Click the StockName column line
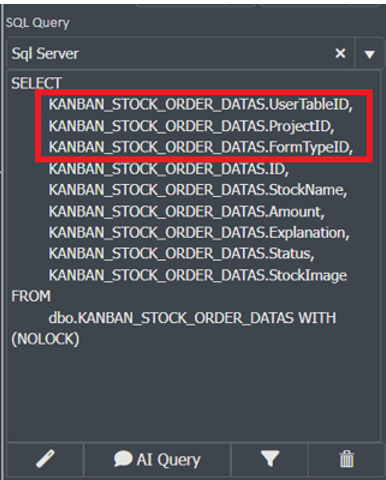This screenshot has height=480, width=386. [x=198, y=190]
